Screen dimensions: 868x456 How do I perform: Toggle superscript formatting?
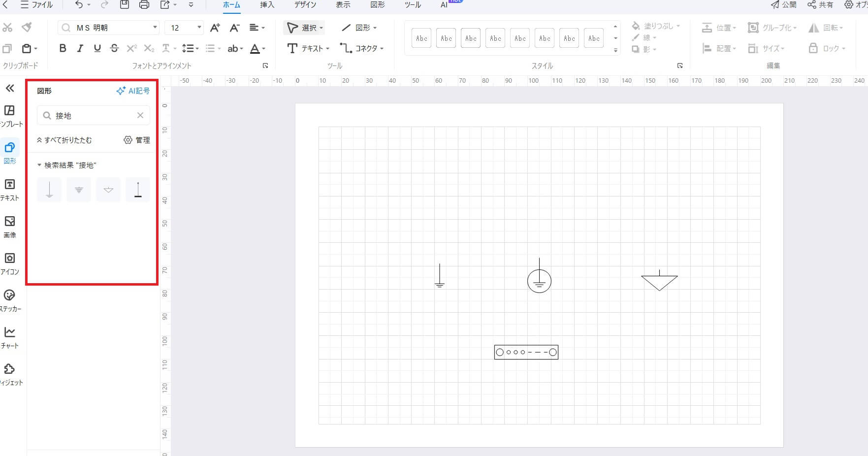pyautogui.click(x=131, y=48)
